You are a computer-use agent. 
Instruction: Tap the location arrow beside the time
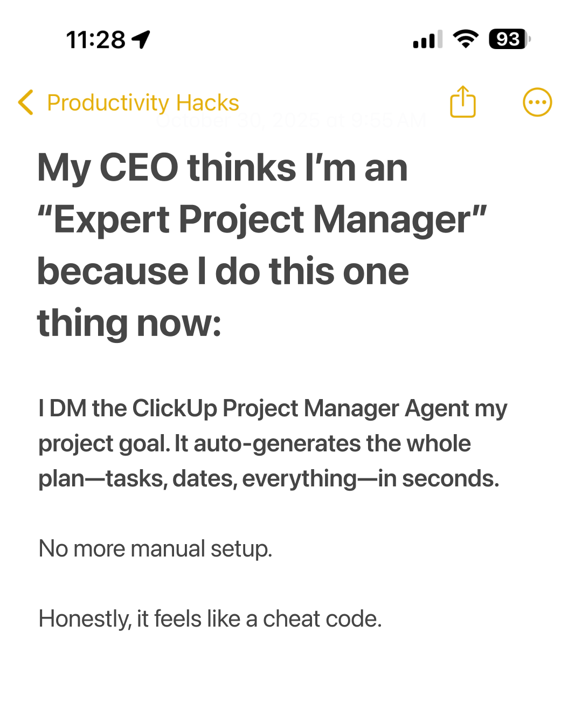pos(141,39)
